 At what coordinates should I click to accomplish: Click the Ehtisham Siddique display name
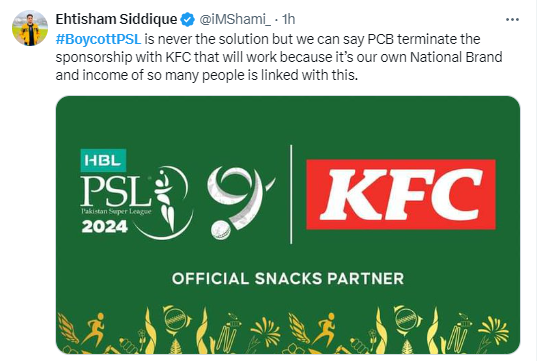tap(116, 19)
